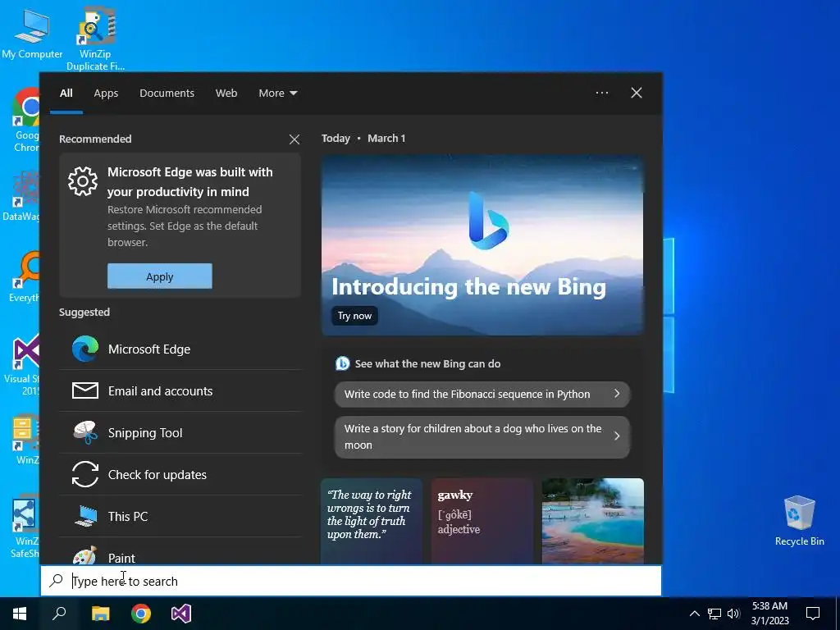Select My Computer desktop icon

coord(32,34)
